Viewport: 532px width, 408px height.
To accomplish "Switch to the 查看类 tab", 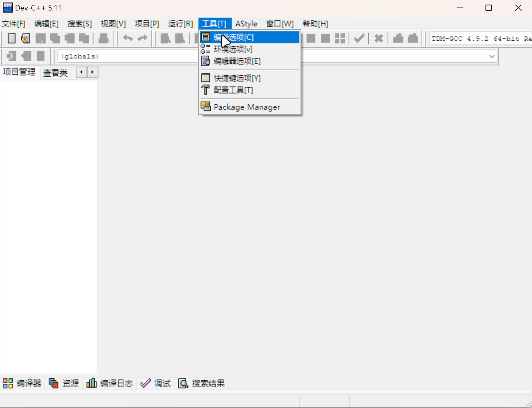I will [55, 73].
